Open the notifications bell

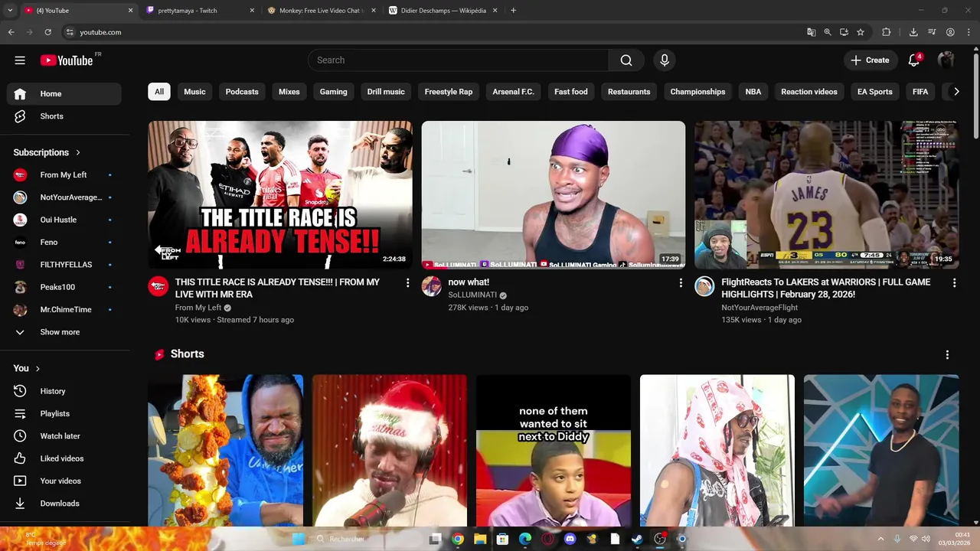(914, 60)
